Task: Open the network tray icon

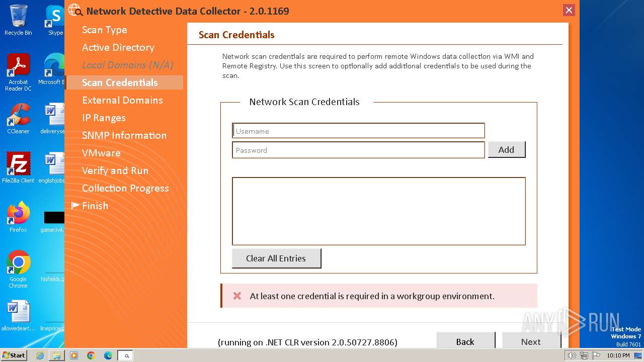Action: coord(584,355)
